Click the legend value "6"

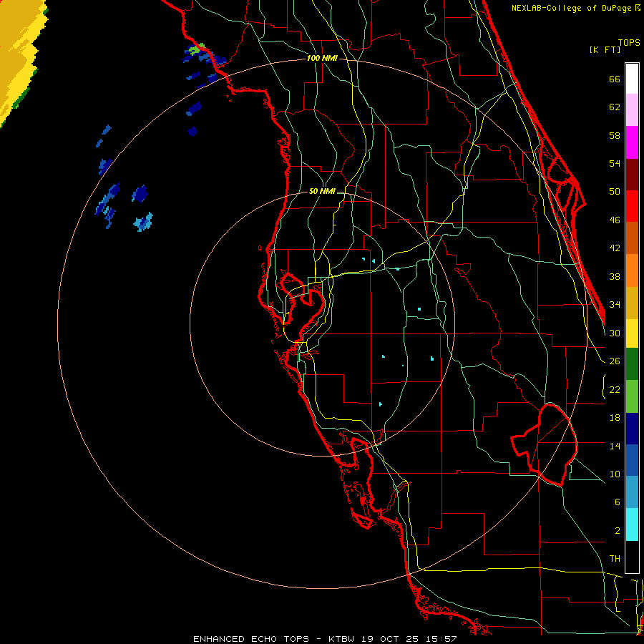[617, 502]
